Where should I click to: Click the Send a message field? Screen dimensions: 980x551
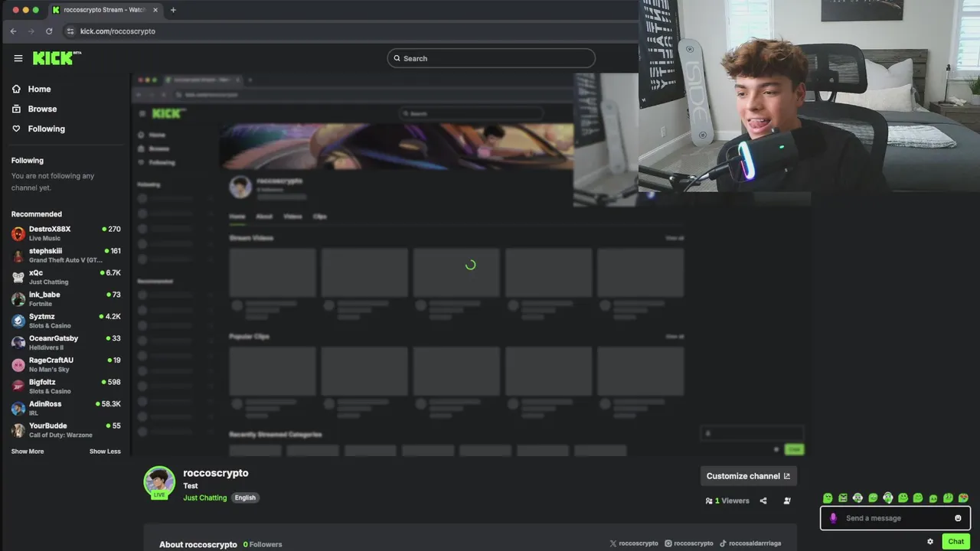(x=895, y=518)
